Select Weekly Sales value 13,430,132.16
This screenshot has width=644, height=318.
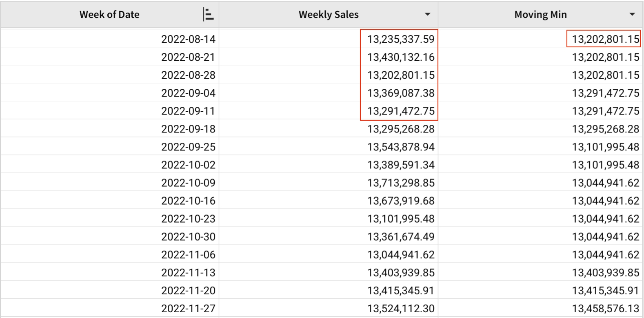pos(401,57)
